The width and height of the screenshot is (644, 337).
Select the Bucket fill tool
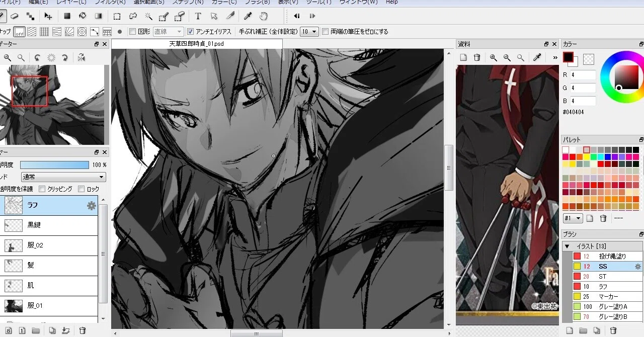83,16
